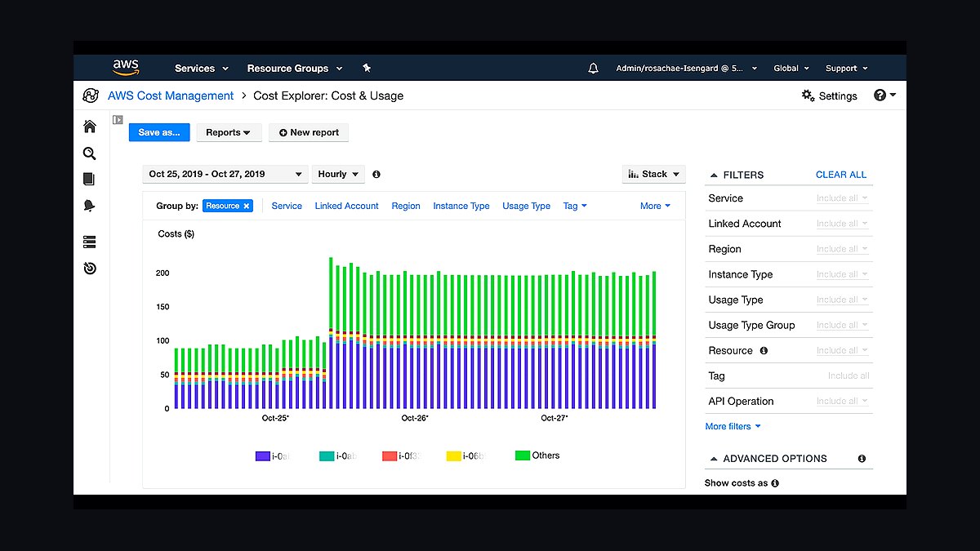980x551 pixels.
Task: Open the Reports dropdown button
Action: [229, 132]
